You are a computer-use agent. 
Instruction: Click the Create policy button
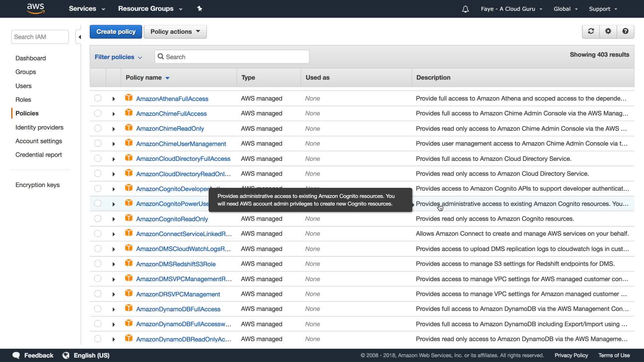coord(116,32)
